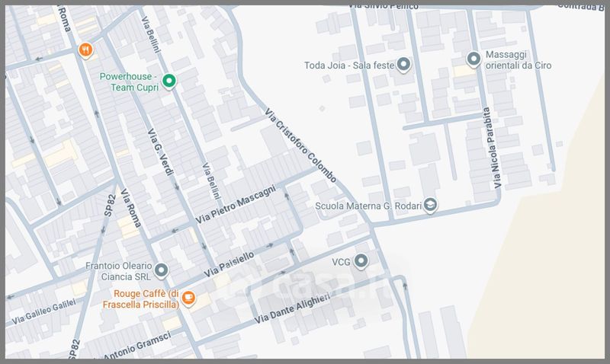Open the Rouge Caffè (di Frascella Priscilla) label
This screenshot has height=364, width=610.
[x=141, y=299]
